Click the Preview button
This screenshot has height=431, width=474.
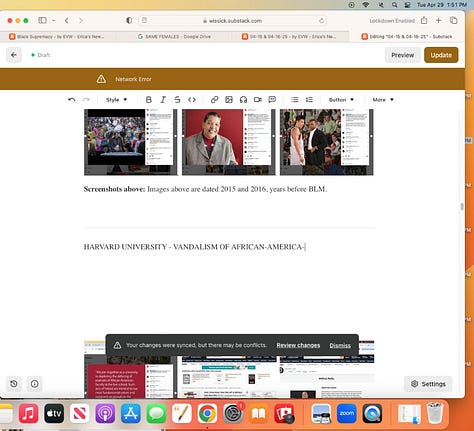pos(402,55)
